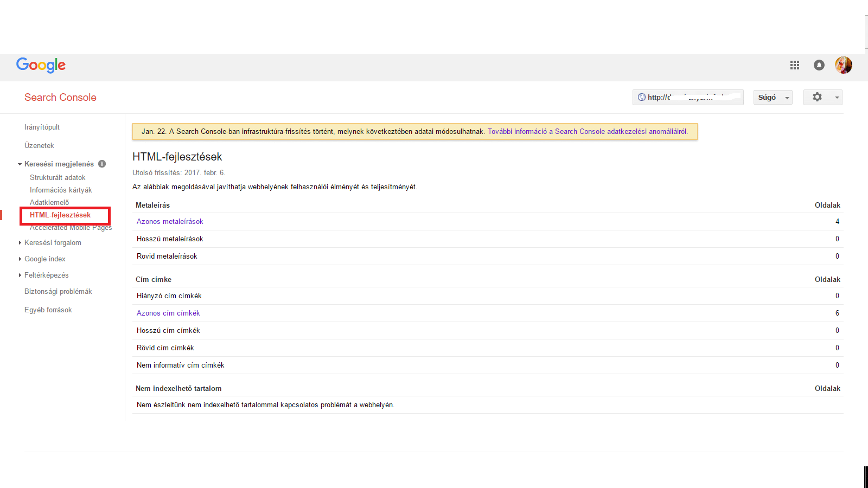Open the Google apps grid icon
This screenshot has height=488, width=868.
[x=795, y=65]
